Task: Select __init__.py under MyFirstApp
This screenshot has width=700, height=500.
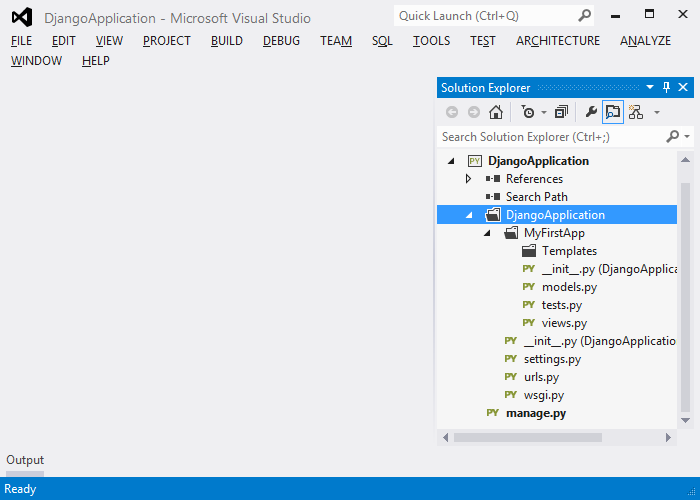Action: (x=609, y=269)
